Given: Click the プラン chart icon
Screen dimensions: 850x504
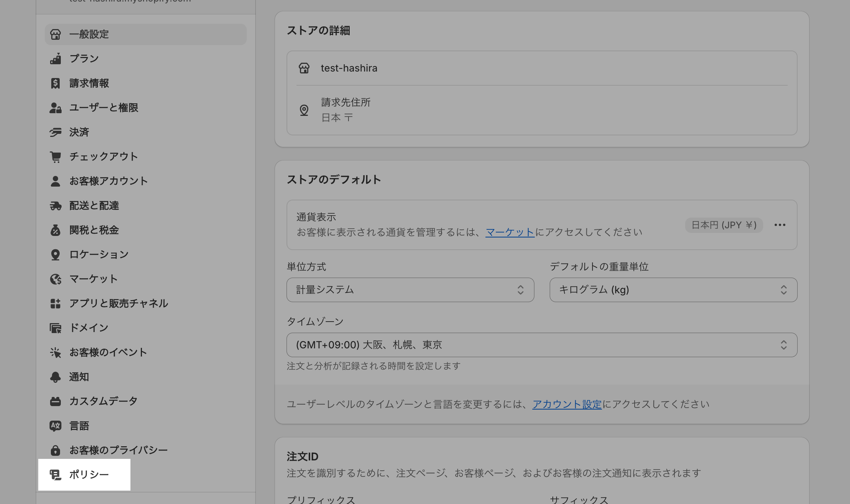Looking at the screenshot, I should point(55,59).
